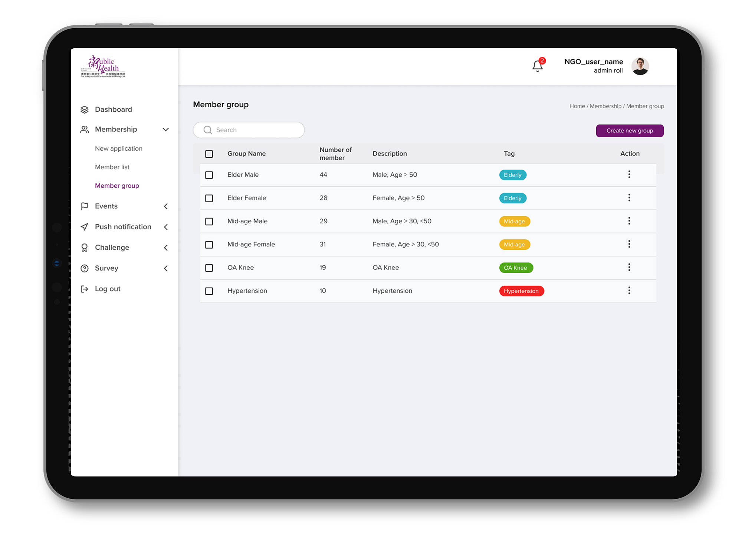Collapse the Membership menu chevron

coord(166,130)
